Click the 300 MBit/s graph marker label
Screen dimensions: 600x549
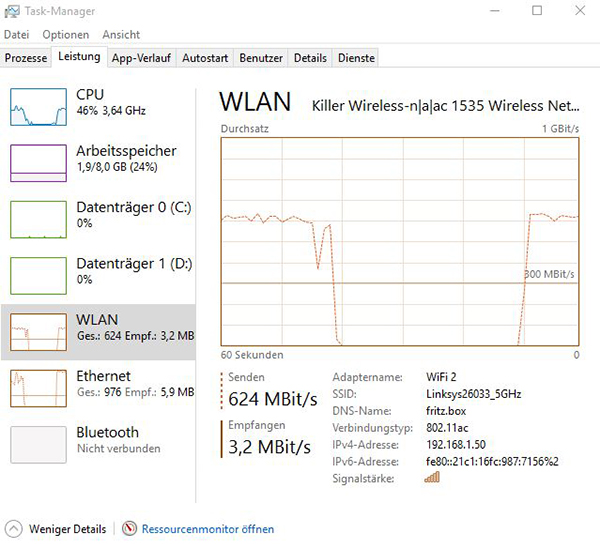(549, 274)
